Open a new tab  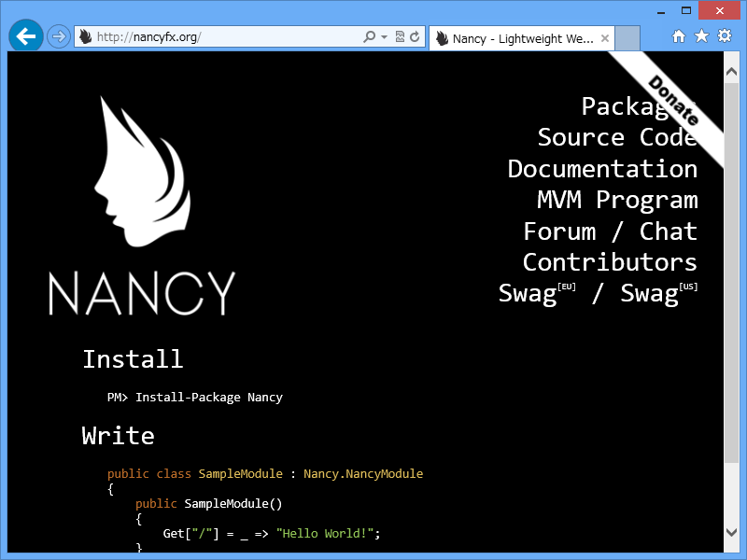[x=627, y=38]
